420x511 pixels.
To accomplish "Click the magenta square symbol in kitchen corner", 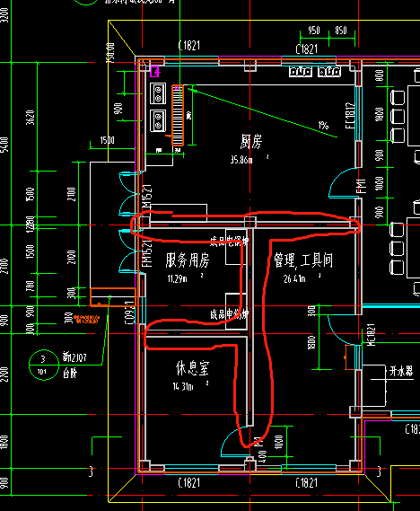I will point(154,71).
